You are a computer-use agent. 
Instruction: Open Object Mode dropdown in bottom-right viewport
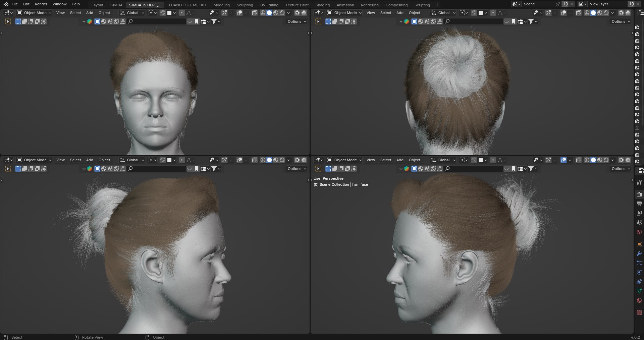click(344, 160)
